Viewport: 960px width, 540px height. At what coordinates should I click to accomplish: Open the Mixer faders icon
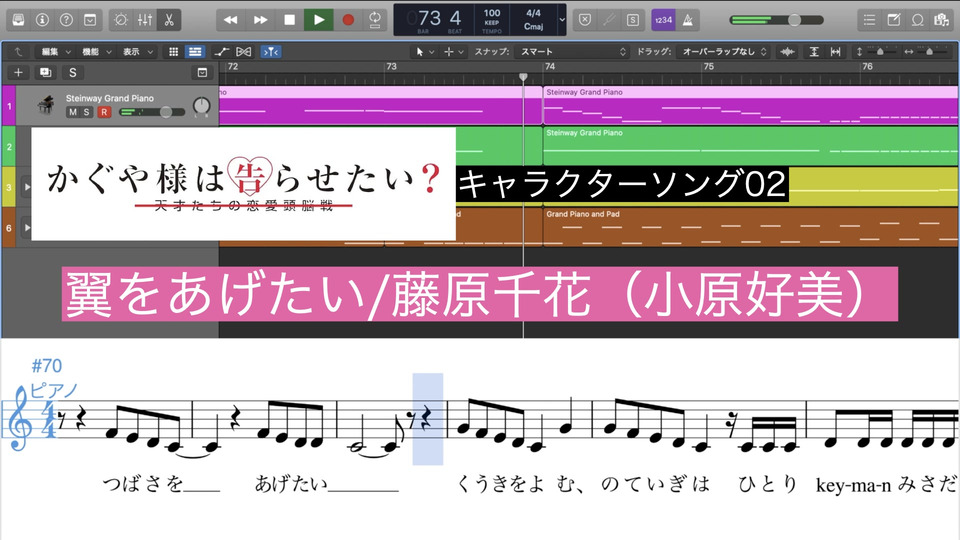[x=145, y=20]
